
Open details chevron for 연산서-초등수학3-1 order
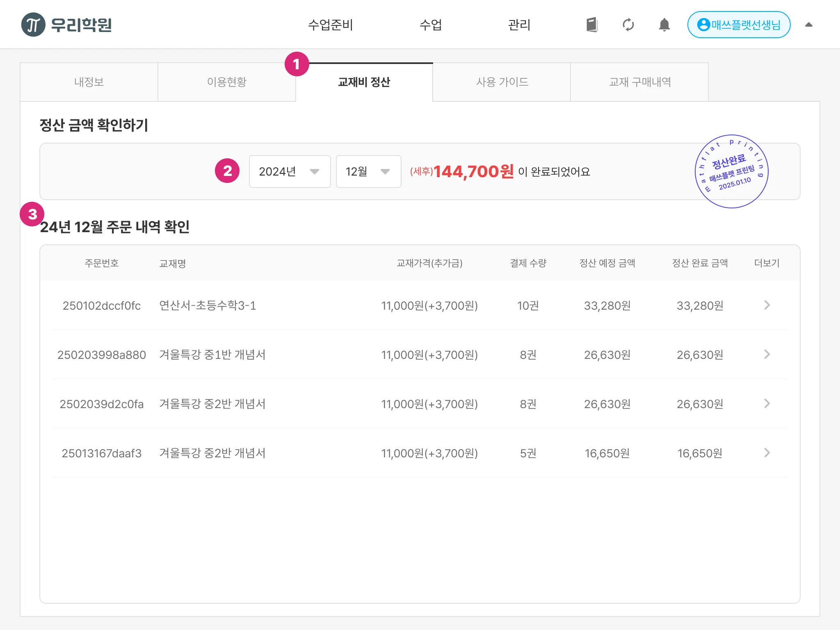point(767,305)
